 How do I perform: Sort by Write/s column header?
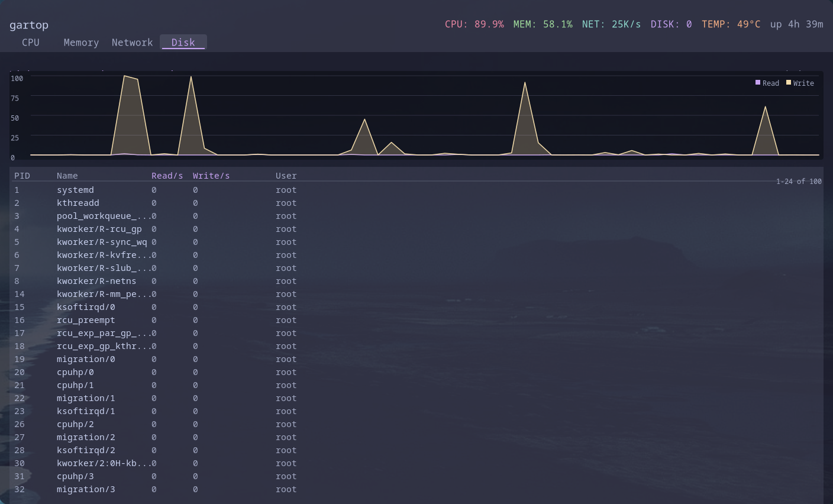[x=211, y=176]
